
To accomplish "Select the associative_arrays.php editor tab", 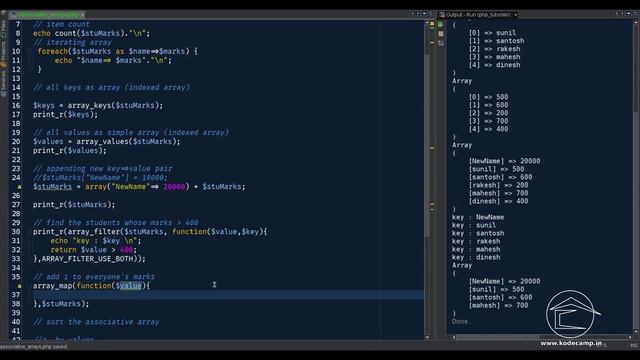I will pyautogui.click(x=48, y=15).
